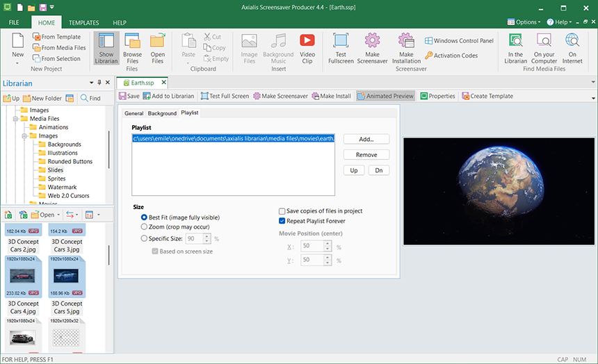Click Make Installation in the ribbon

[x=406, y=49]
